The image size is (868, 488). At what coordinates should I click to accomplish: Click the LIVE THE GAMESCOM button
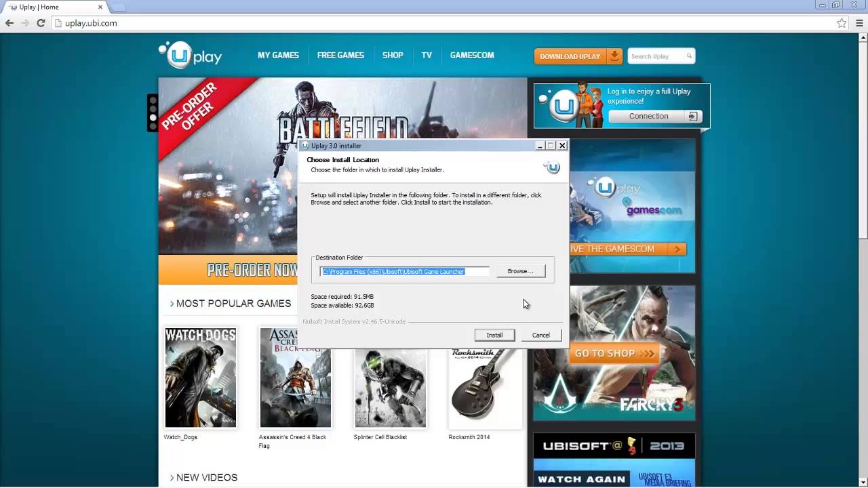tap(627, 249)
